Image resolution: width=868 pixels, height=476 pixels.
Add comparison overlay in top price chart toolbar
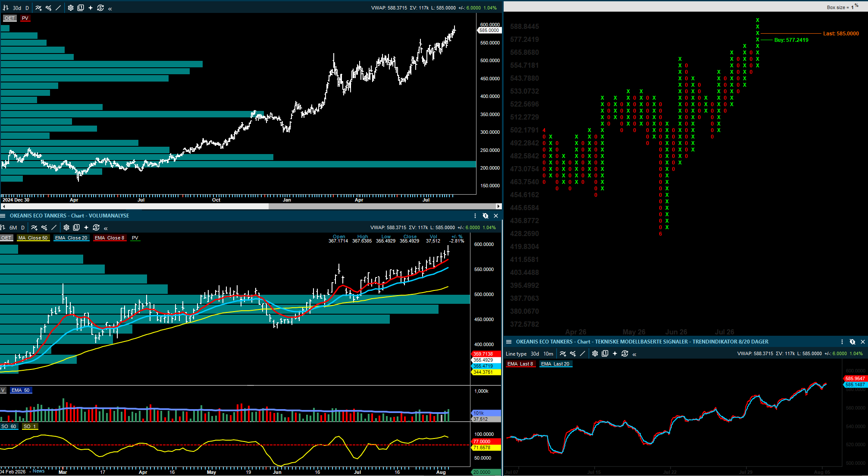pyautogui.click(x=48, y=8)
